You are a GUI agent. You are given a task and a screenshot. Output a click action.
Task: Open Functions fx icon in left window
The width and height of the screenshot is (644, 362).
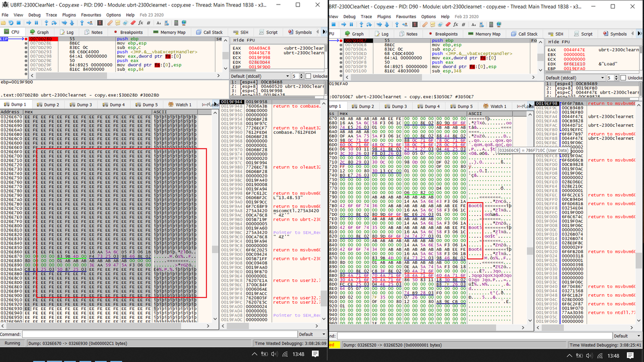click(x=140, y=23)
